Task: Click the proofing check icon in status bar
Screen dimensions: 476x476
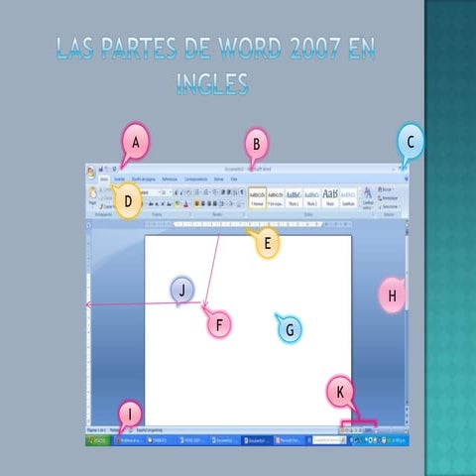Action: coord(131,430)
